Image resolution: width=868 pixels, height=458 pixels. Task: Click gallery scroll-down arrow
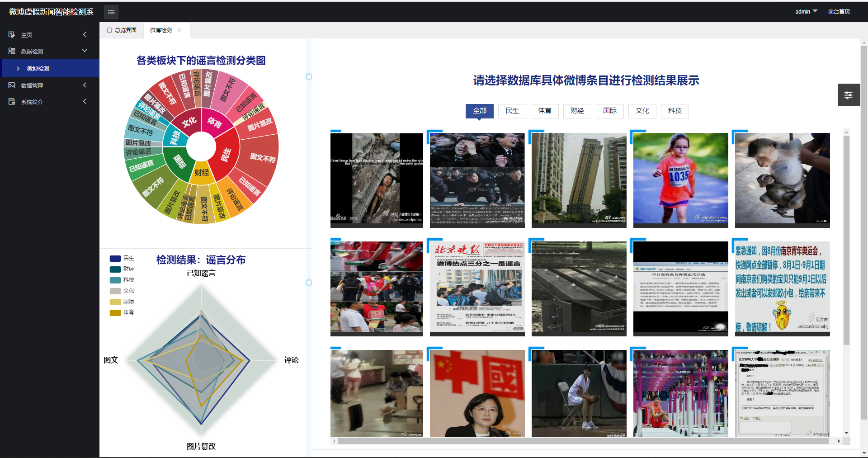pyautogui.click(x=846, y=433)
